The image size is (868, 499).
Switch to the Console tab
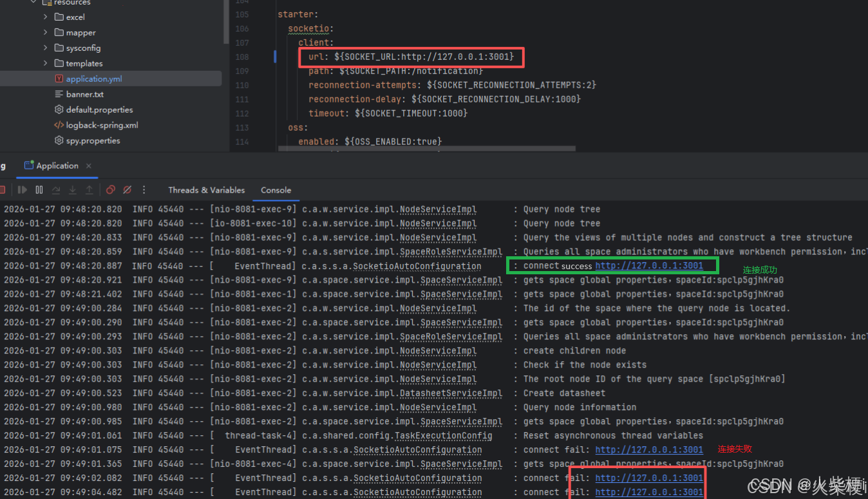(276, 190)
